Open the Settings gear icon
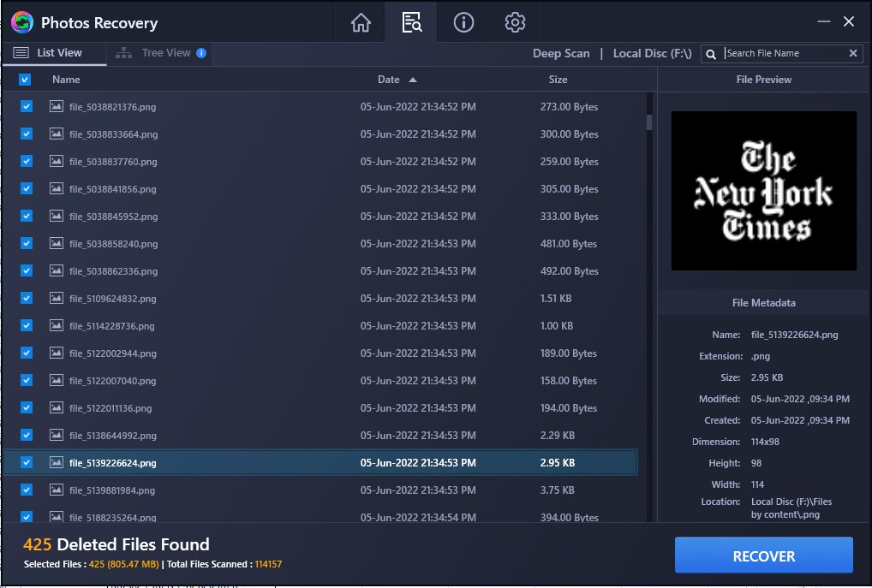The image size is (872, 588). pos(514,22)
